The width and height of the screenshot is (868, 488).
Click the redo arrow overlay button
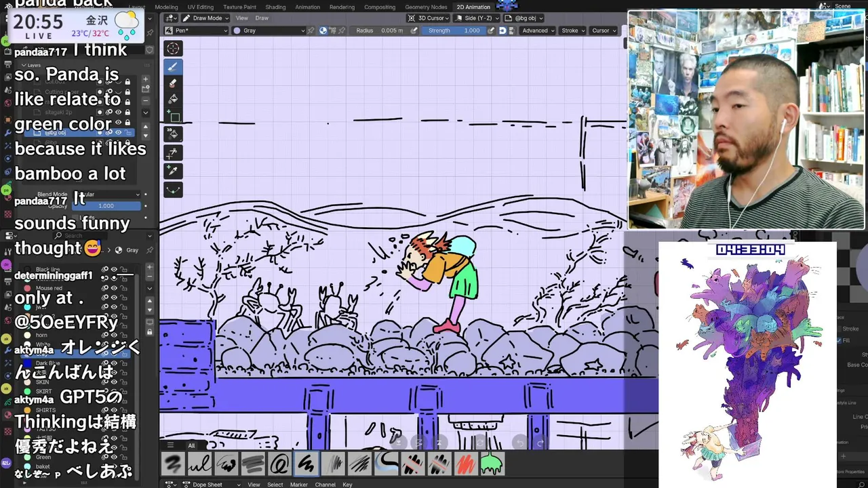[x=540, y=443]
